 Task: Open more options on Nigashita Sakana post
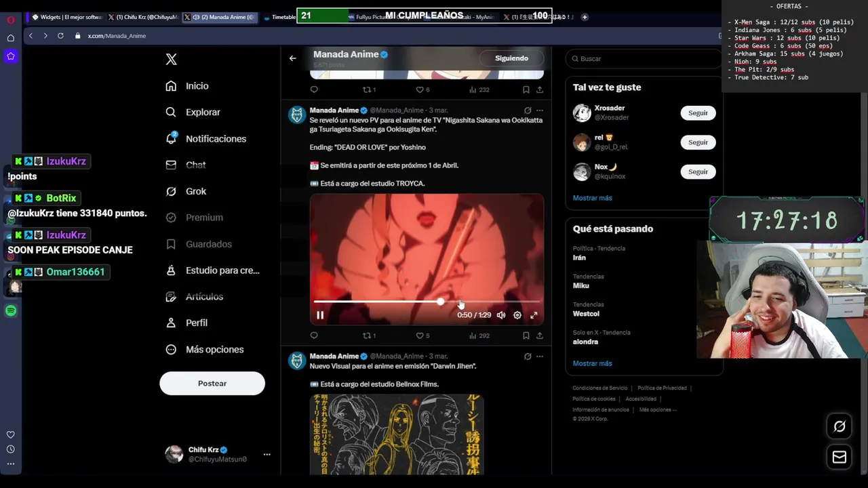click(x=540, y=110)
